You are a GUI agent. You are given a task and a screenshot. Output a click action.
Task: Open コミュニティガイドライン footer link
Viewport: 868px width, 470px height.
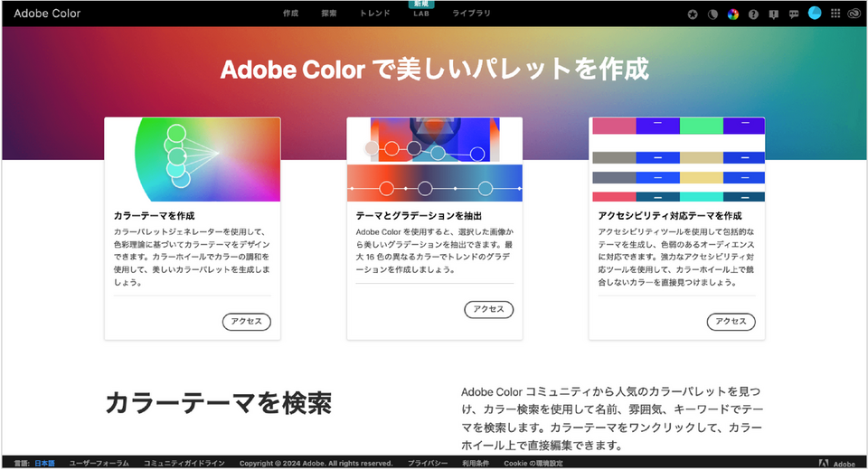click(184, 464)
